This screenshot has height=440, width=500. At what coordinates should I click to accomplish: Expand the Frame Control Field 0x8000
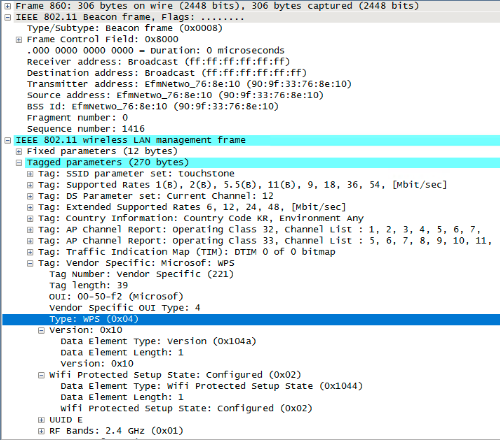19,40
